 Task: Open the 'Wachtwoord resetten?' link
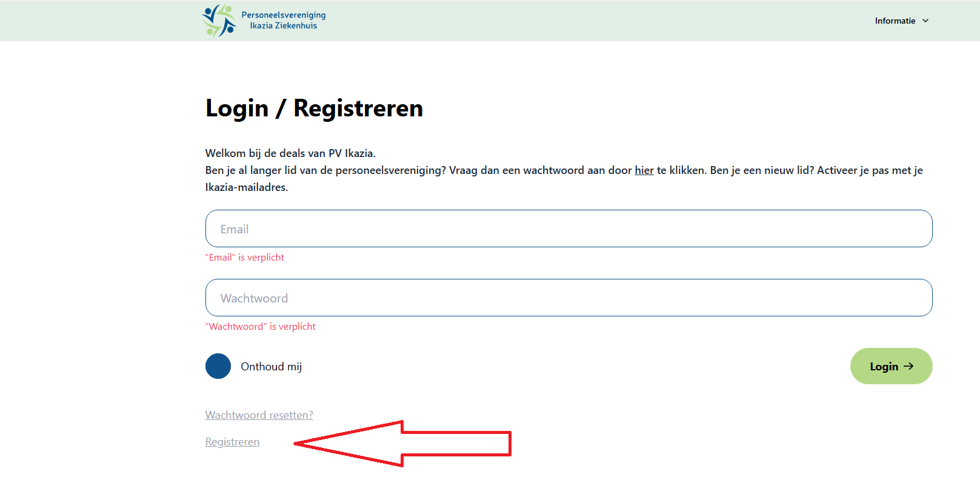tap(259, 415)
